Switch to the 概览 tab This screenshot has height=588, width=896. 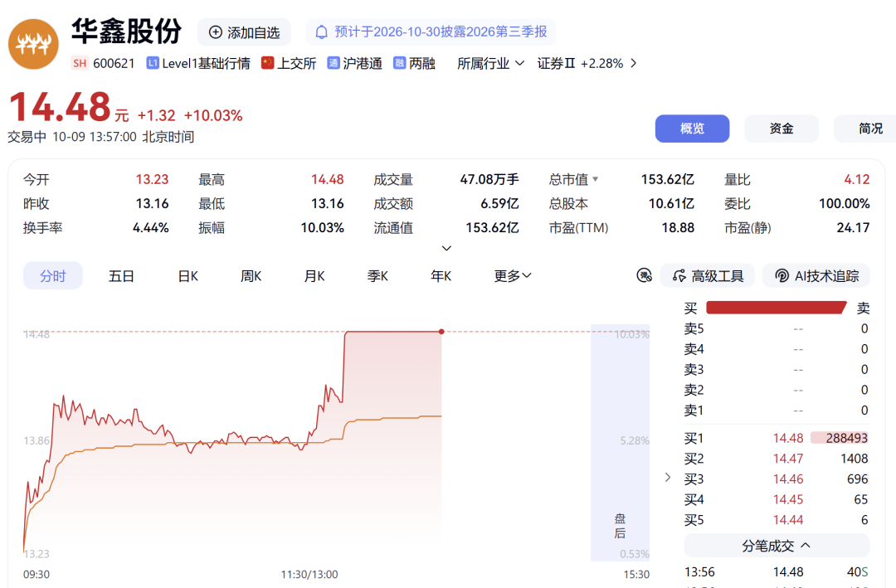click(692, 129)
